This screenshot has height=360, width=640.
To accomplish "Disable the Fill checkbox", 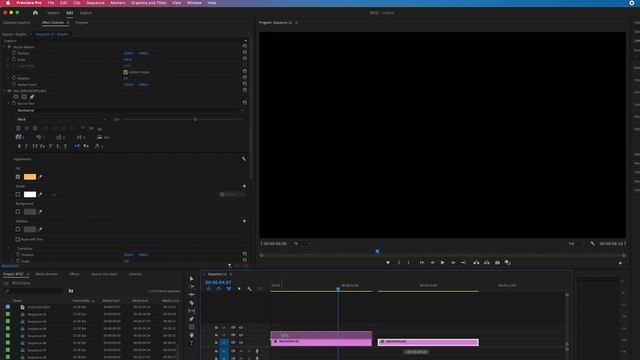I will pos(18,177).
